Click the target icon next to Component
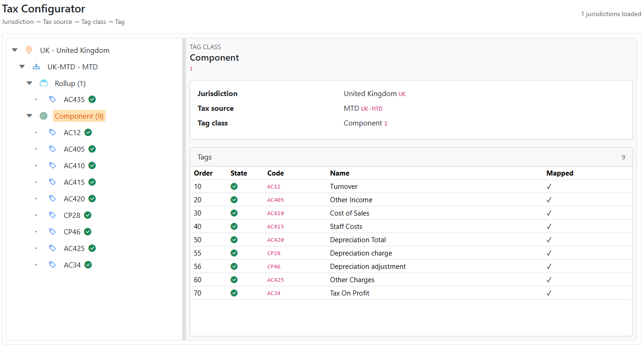Screen dimensions: 644x347 44,116
